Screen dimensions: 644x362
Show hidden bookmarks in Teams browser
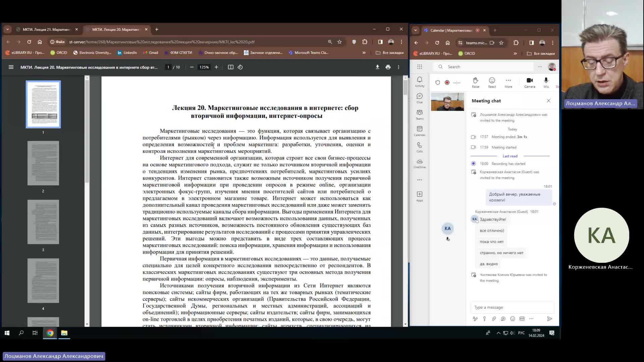(515, 53)
